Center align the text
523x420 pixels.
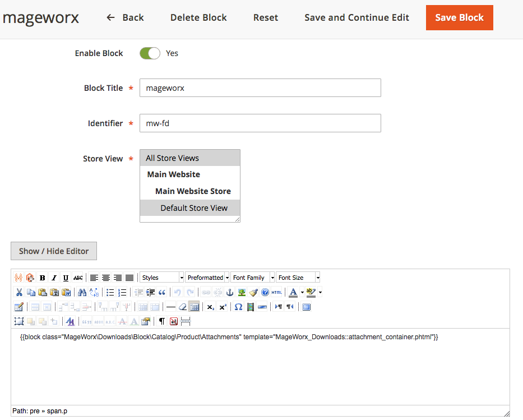[x=106, y=278]
